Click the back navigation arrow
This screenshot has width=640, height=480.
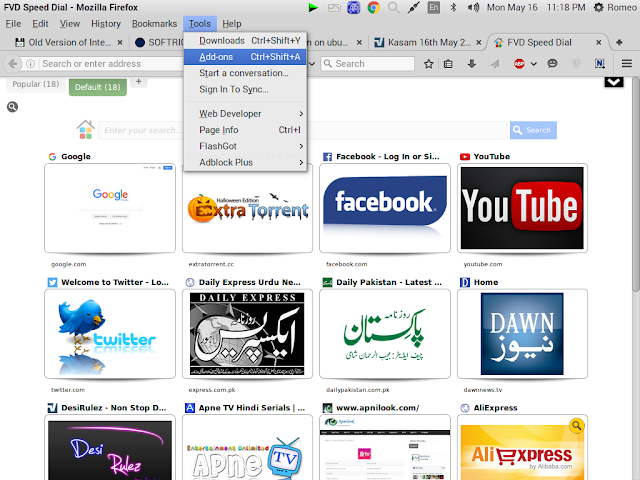click(13, 64)
